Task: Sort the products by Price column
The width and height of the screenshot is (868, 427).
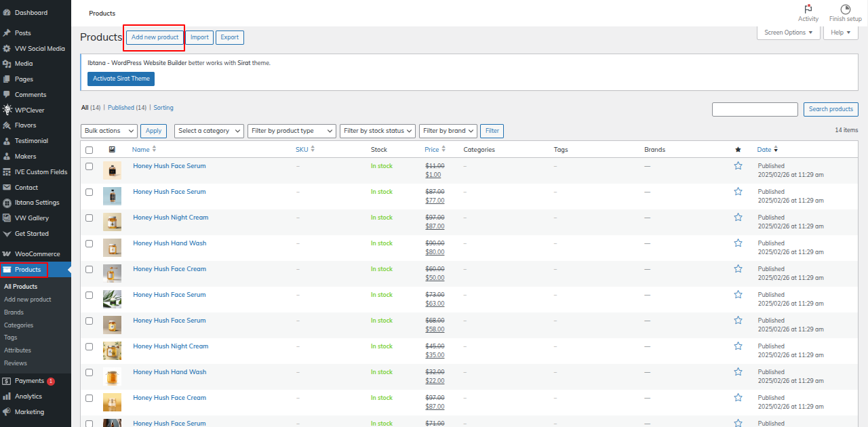Action: pos(432,150)
